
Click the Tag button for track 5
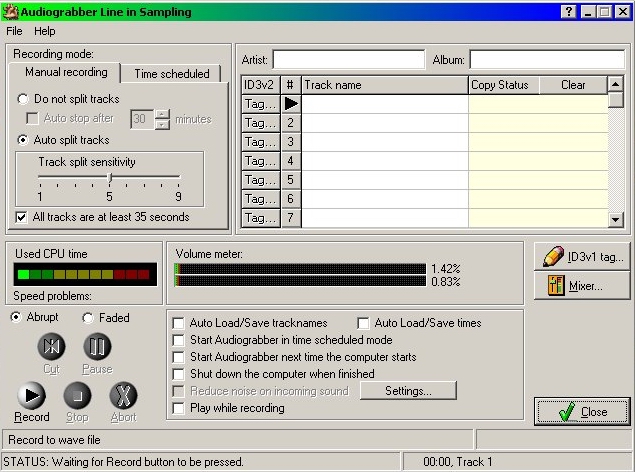point(260,180)
